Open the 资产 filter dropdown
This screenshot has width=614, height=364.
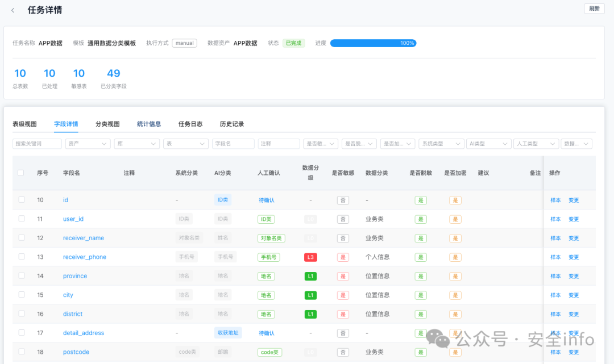(x=88, y=144)
